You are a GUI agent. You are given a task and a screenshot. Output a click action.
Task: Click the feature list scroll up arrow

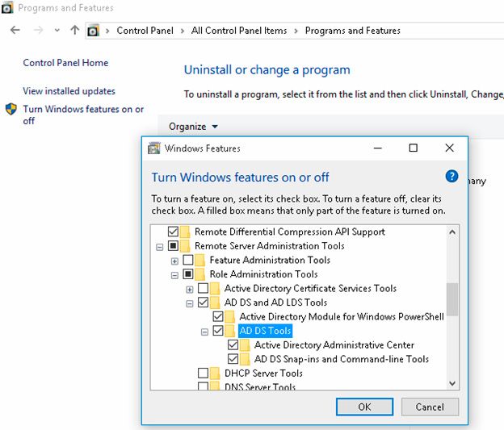point(452,232)
